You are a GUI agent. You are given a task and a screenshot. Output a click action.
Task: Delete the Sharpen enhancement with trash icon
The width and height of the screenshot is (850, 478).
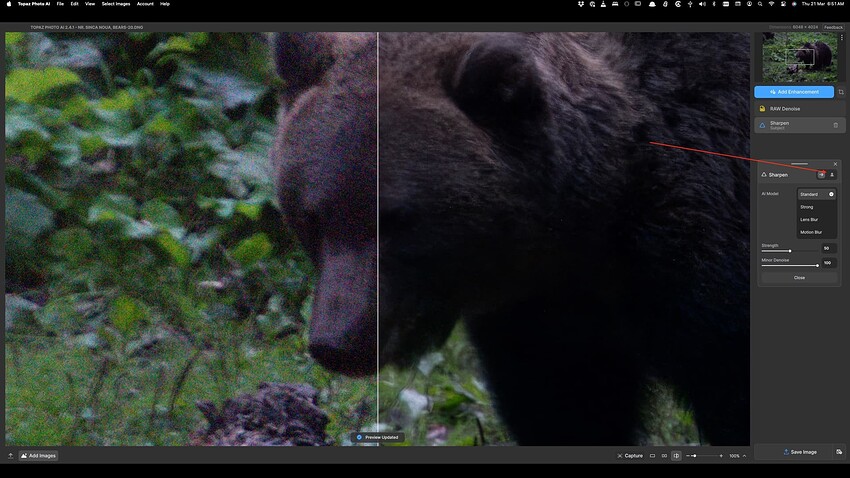pyautogui.click(x=835, y=125)
